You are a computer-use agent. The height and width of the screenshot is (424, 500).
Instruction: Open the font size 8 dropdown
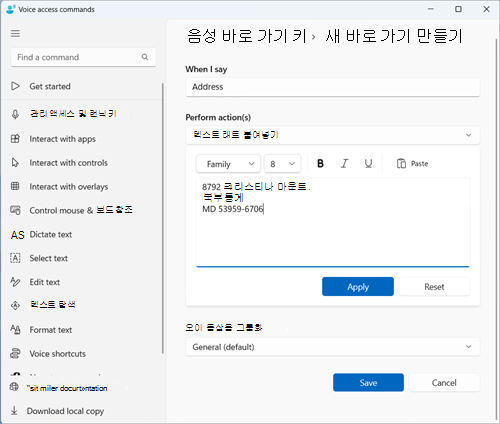point(282,164)
